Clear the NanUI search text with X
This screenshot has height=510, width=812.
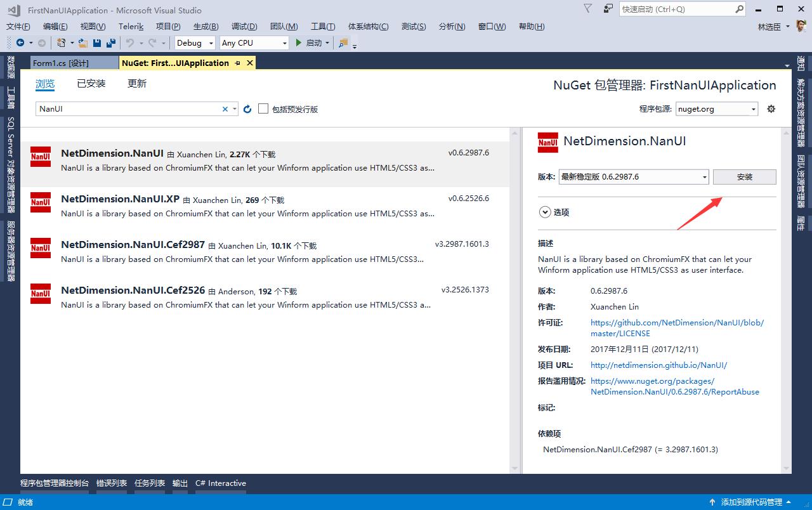click(225, 109)
